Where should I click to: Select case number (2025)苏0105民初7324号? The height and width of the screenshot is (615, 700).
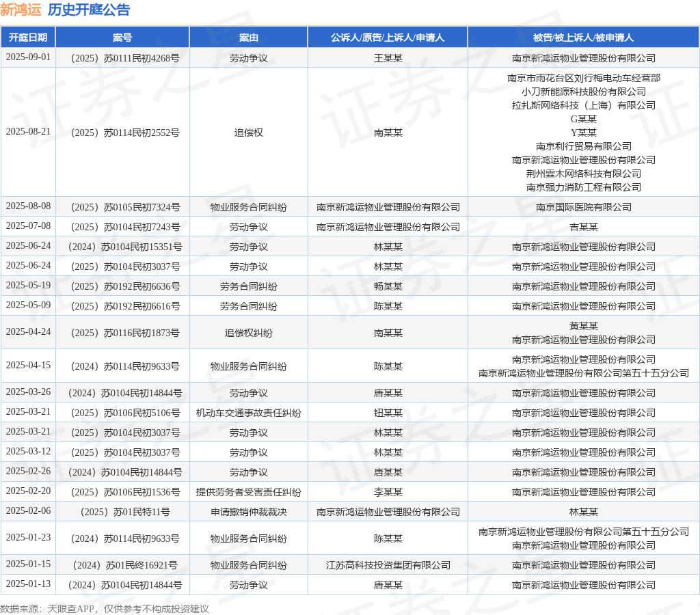click(122, 207)
